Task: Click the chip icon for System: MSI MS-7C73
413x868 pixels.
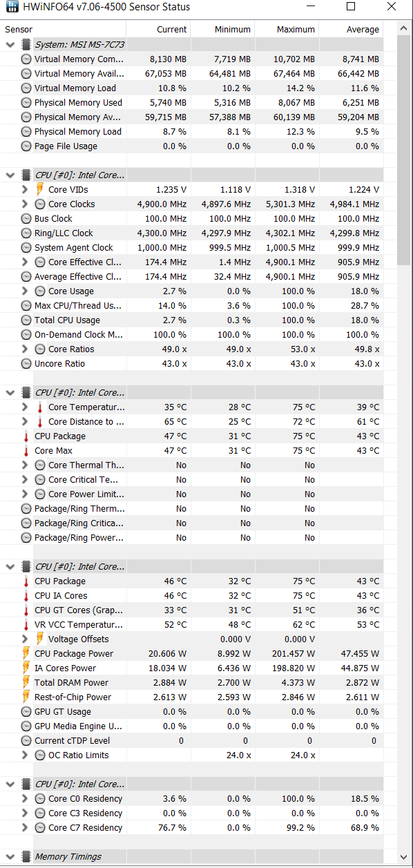Action: [x=26, y=44]
